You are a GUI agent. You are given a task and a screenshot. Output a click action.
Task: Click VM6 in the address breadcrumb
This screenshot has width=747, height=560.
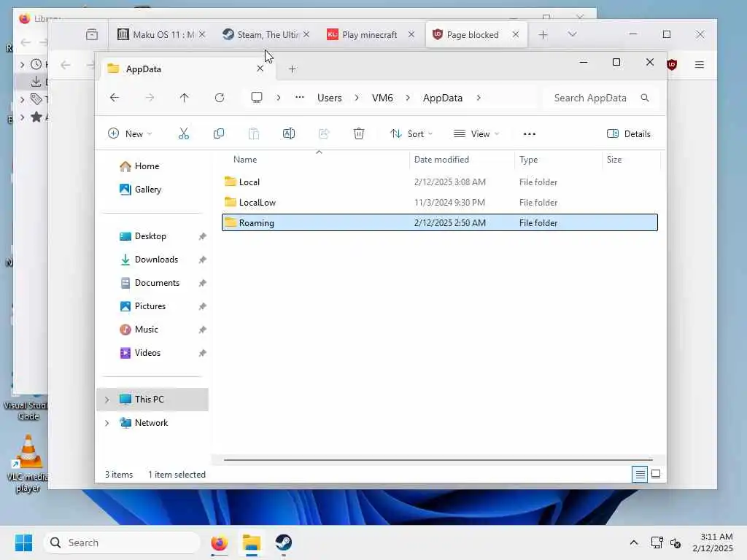point(382,98)
